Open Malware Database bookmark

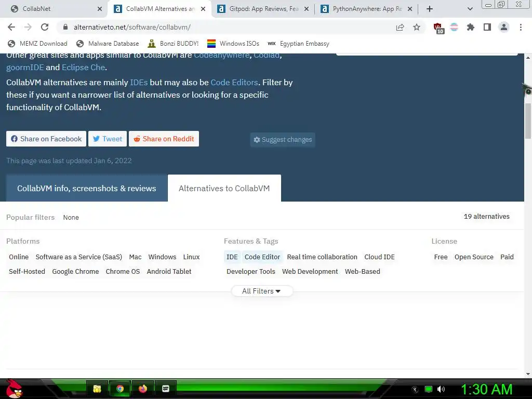click(108, 44)
